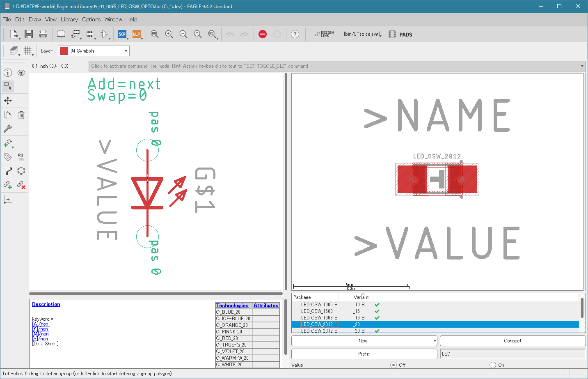The height and width of the screenshot is (379, 588).
Task: Run a script via SCR icon
Action: 122,34
